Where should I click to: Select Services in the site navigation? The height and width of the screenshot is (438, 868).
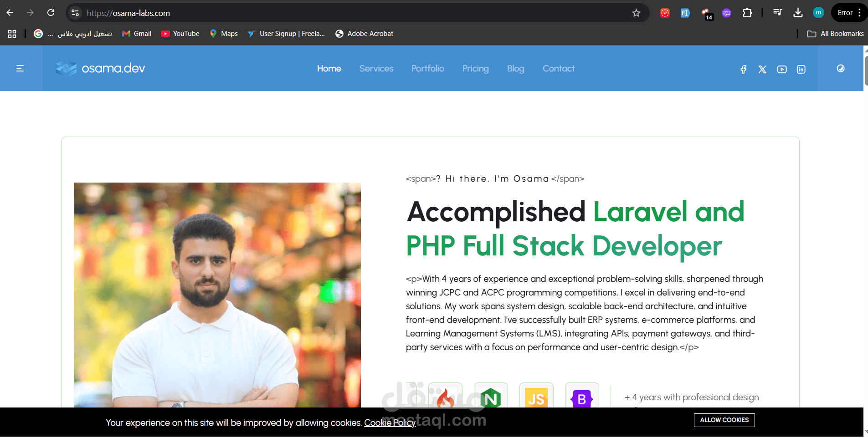pyautogui.click(x=376, y=68)
